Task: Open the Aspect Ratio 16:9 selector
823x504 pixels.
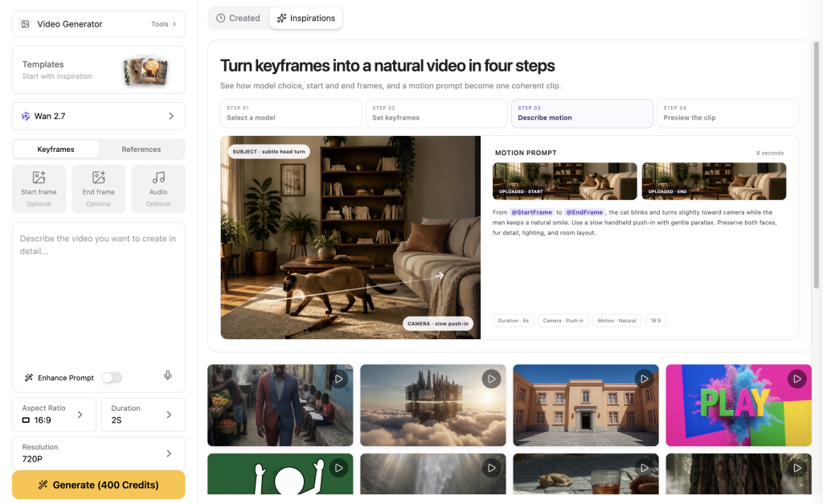Action: coord(54,414)
